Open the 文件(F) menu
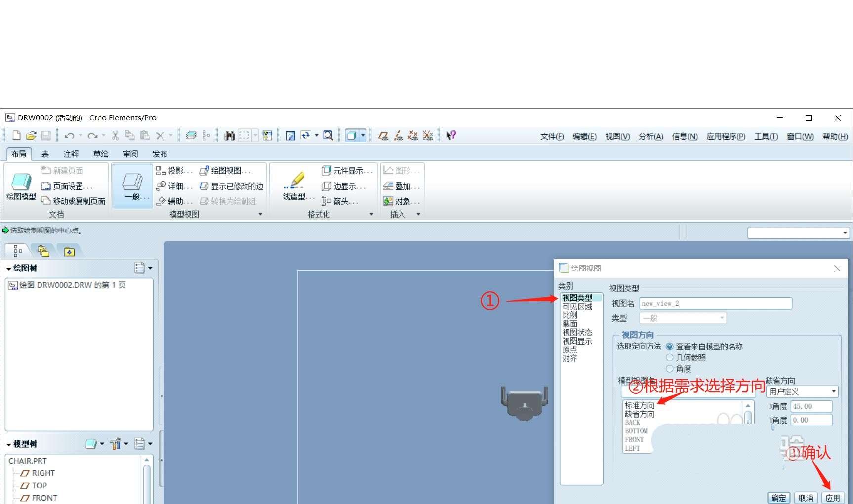This screenshot has width=853, height=504. pos(552,136)
